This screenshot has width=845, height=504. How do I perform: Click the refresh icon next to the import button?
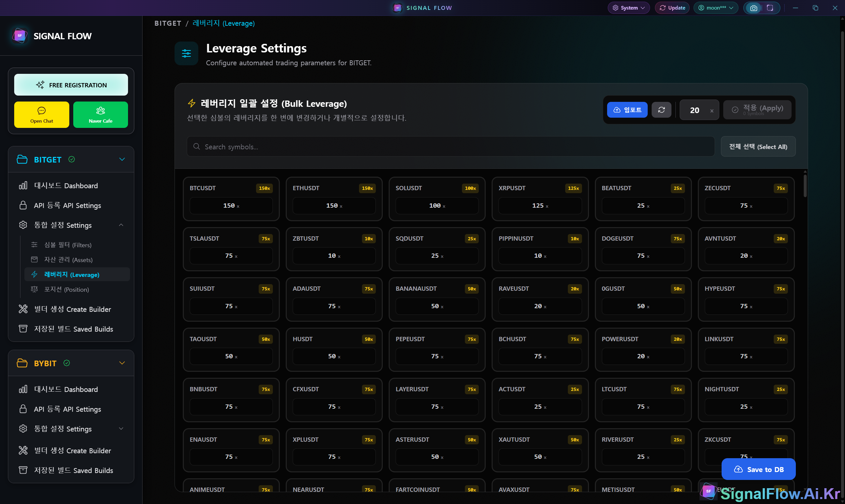click(x=661, y=110)
